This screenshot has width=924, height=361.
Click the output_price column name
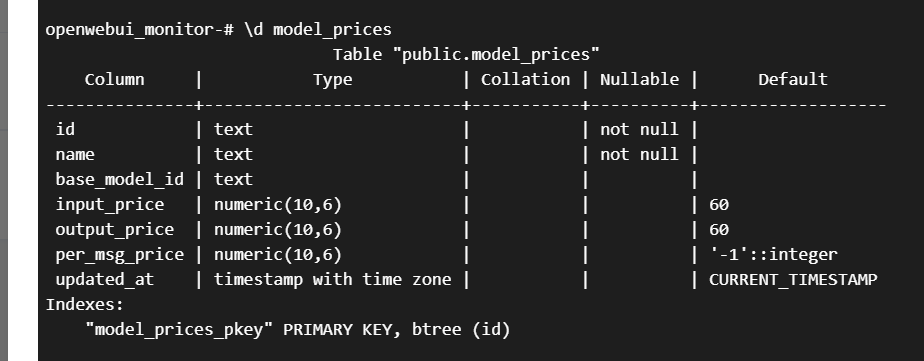(x=114, y=229)
